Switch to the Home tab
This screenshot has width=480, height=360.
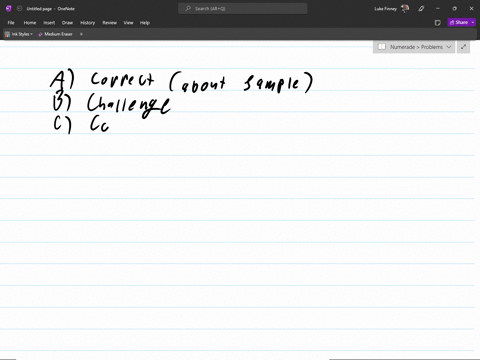[30, 23]
